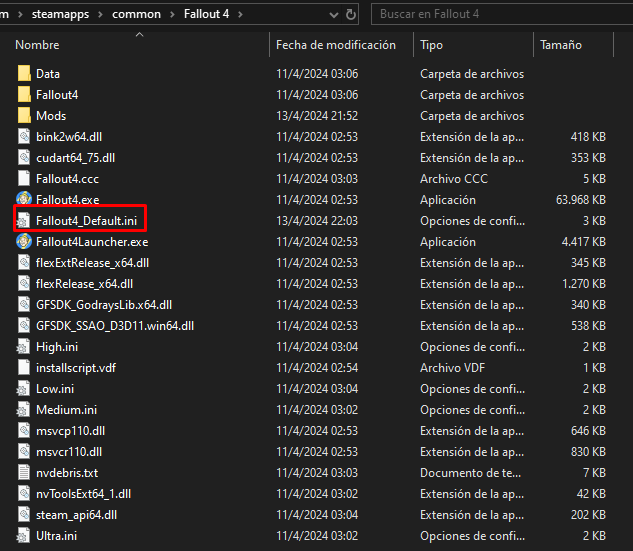Click the 13/4/2024 21:52 modification date
This screenshot has width=633, height=551.
317,116
